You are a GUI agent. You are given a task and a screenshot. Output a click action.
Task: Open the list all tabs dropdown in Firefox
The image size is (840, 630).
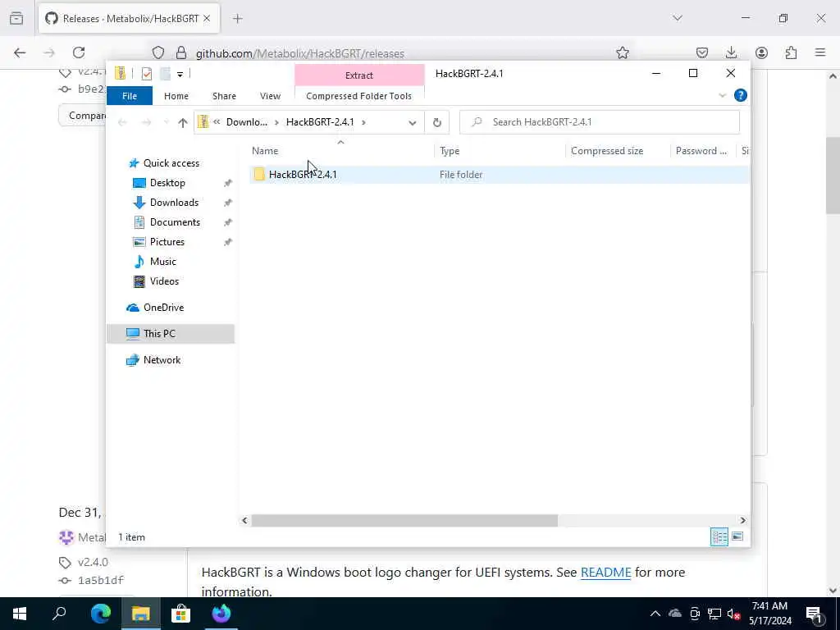tap(678, 18)
